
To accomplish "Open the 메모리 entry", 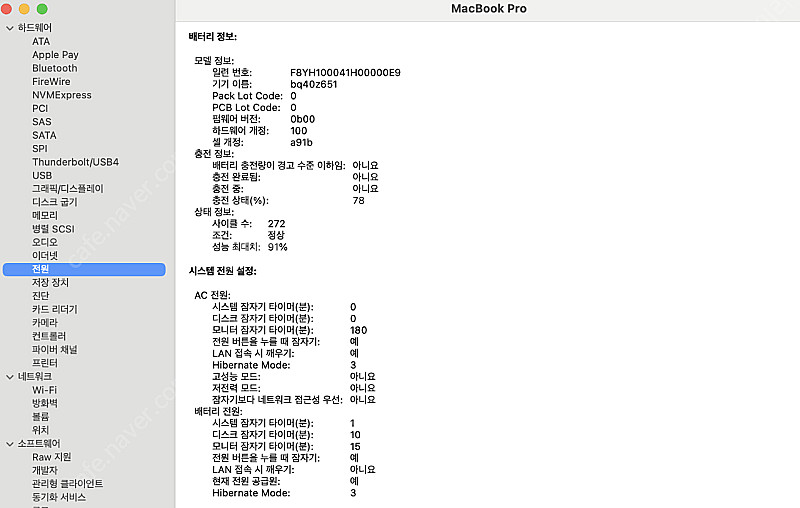I will pos(45,215).
